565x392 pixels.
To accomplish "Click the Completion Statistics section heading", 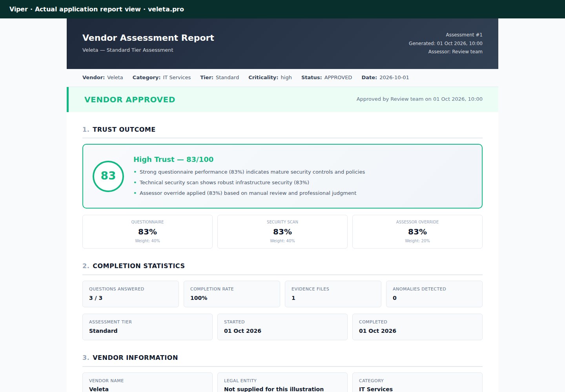I will click(133, 266).
